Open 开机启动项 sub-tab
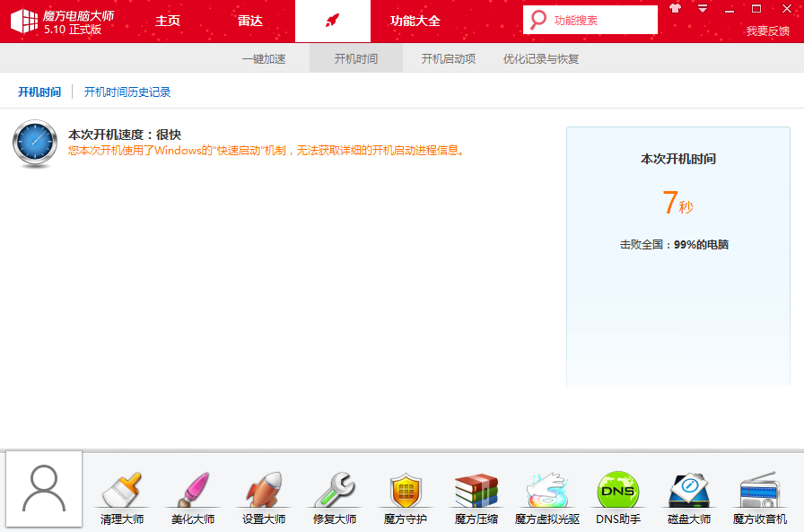 [448, 59]
